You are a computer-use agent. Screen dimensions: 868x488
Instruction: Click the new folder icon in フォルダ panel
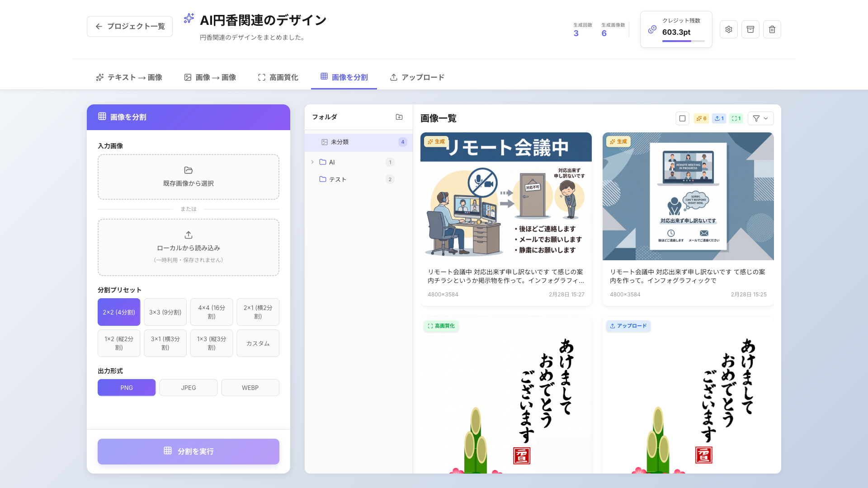tap(399, 117)
